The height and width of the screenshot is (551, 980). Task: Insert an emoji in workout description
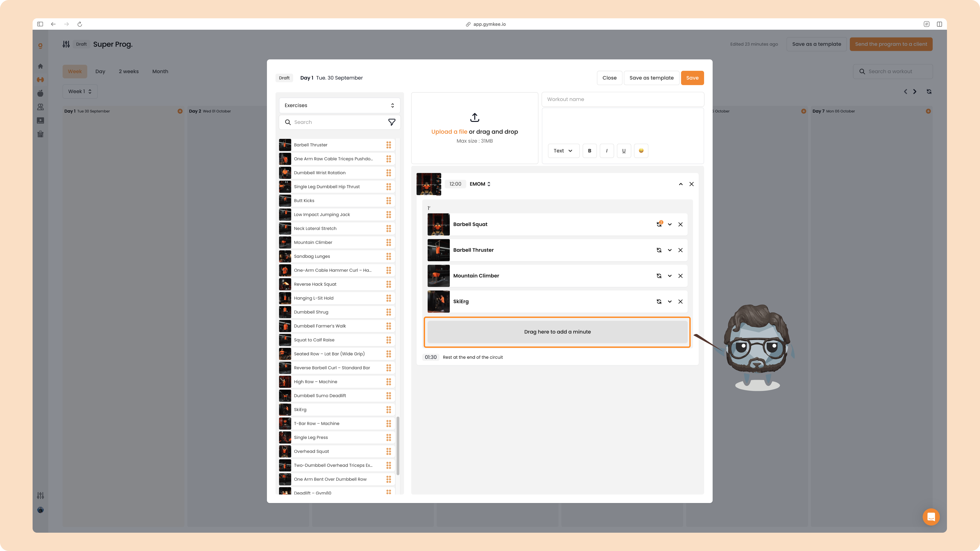pyautogui.click(x=641, y=151)
